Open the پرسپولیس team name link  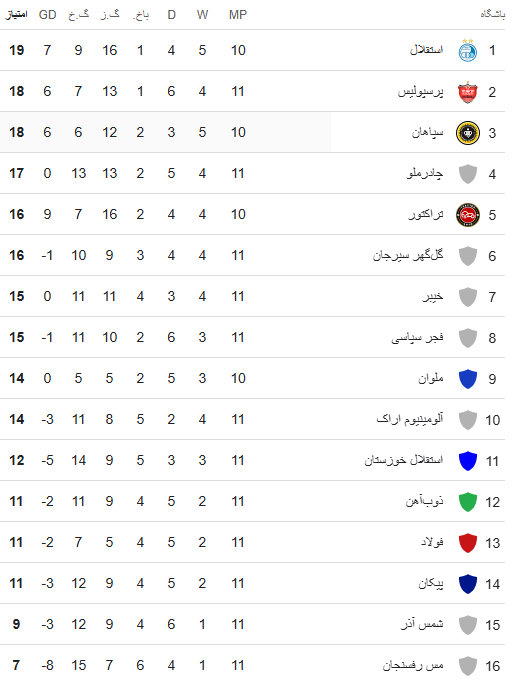point(420,92)
